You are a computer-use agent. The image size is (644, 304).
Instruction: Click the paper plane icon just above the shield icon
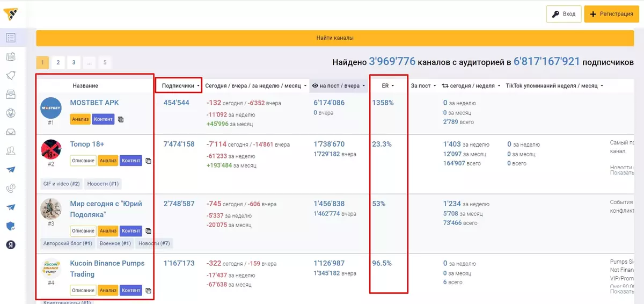(x=11, y=207)
